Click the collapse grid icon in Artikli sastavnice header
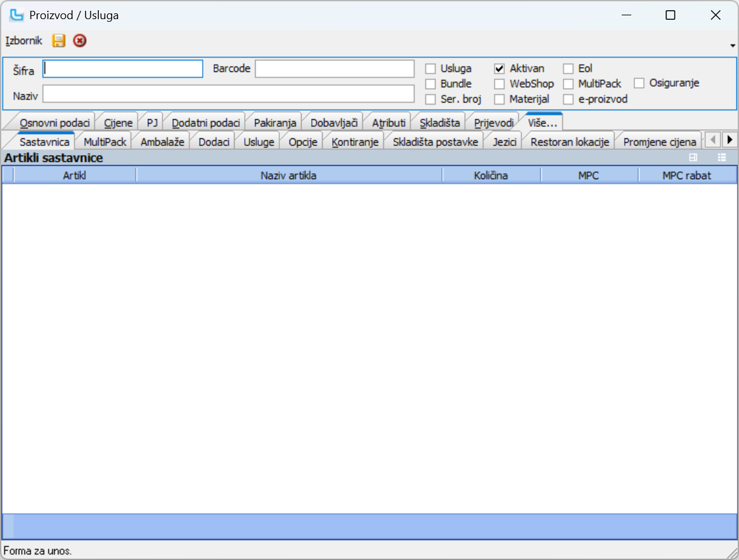739x560 pixels. [693, 158]
